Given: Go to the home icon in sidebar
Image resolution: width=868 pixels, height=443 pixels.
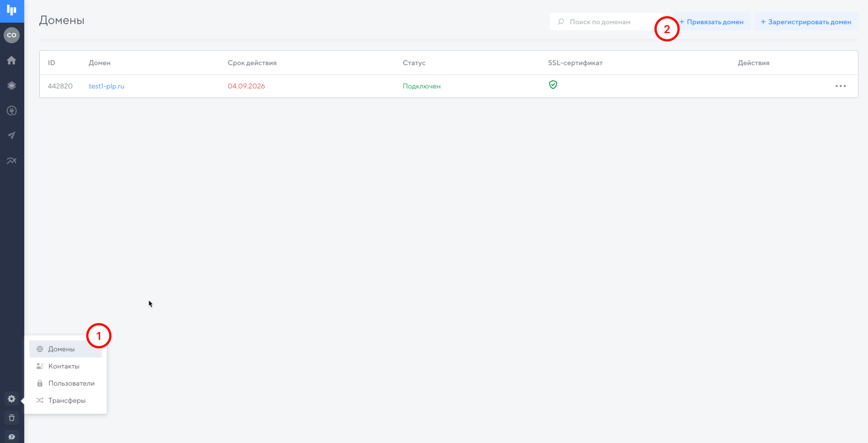Looking at the screenshot, I should coord(11,60).
